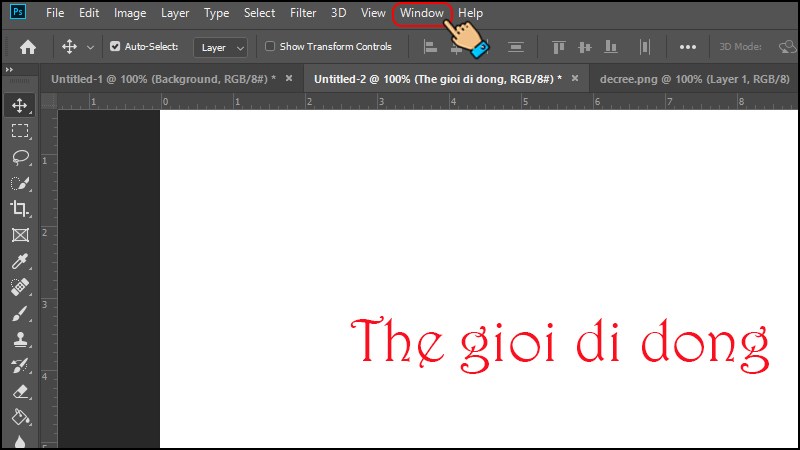Expand the tool preset picker arrow
The image size is (800, 450).
click(x=90, y=47)
